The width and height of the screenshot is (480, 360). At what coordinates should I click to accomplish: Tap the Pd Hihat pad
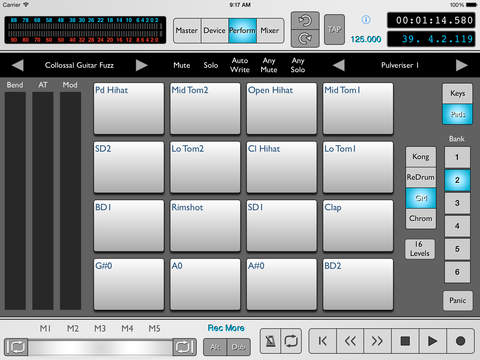[x=129, y=109]
